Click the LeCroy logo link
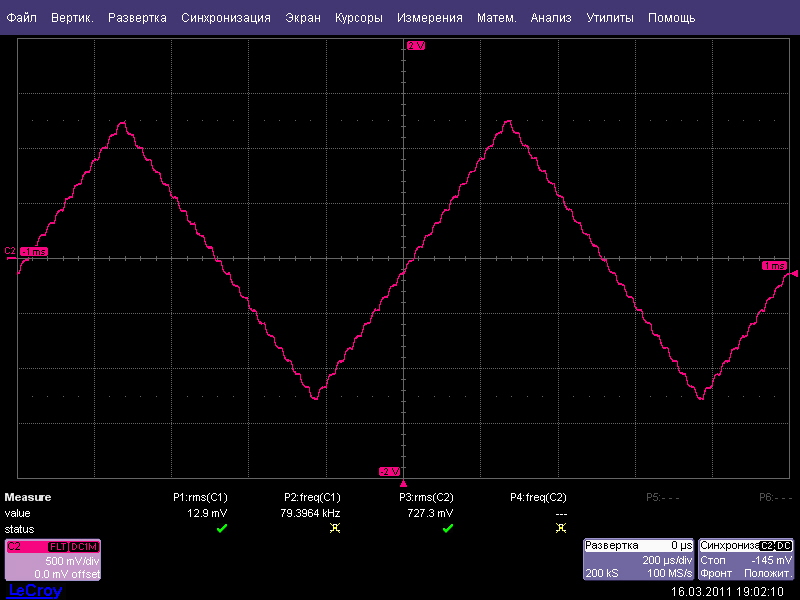 click(34, 591)
